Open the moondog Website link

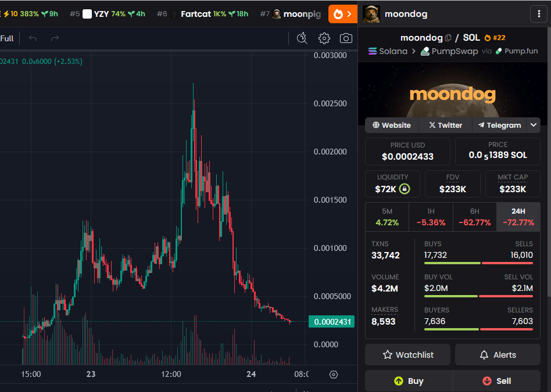pos(392,125)
